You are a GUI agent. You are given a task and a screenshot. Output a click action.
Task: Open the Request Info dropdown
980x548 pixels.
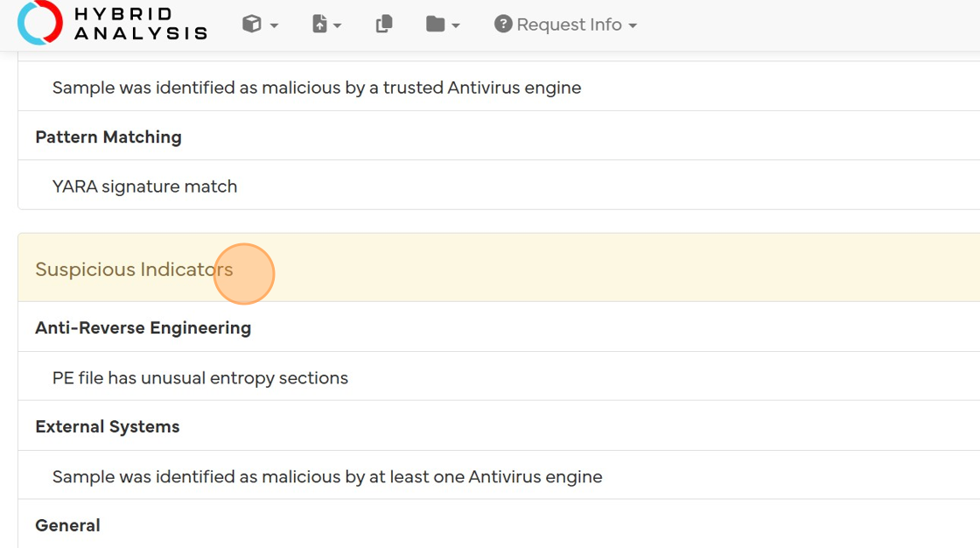coord(632,25)
